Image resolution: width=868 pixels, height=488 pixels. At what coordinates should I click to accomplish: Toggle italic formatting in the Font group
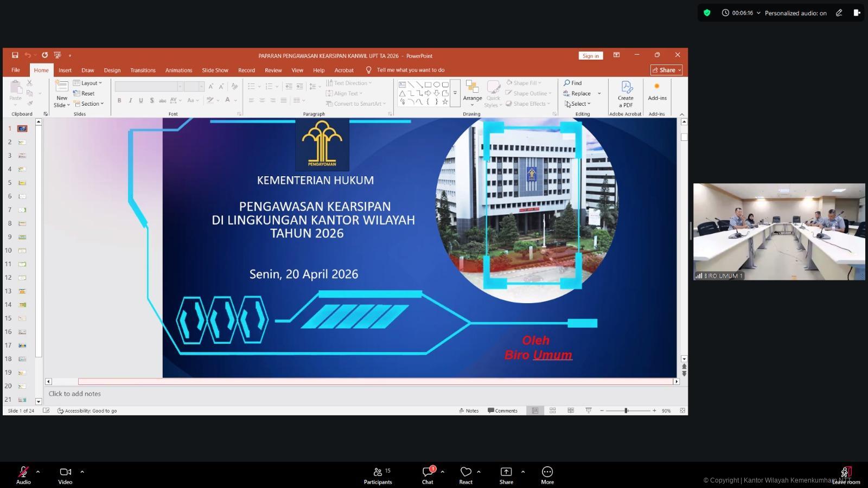click(130, 100)
